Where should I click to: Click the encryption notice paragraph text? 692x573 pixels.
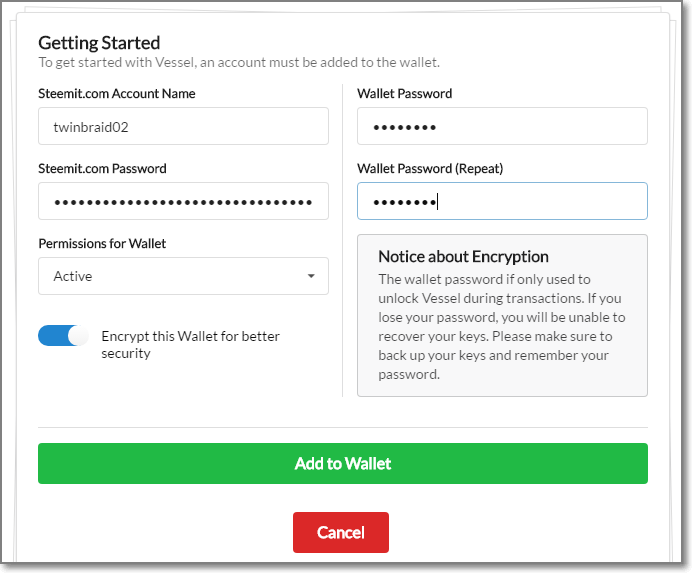click(x=502, y=327)
